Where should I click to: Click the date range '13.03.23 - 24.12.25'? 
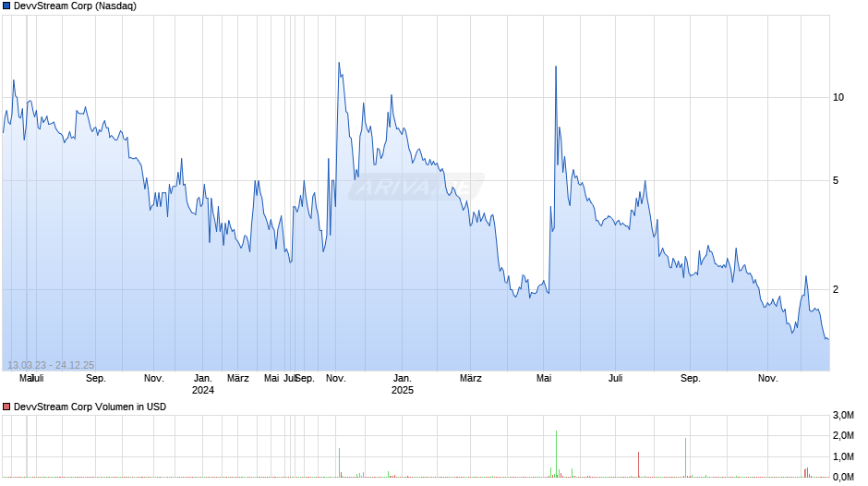(x=51, y=365)
